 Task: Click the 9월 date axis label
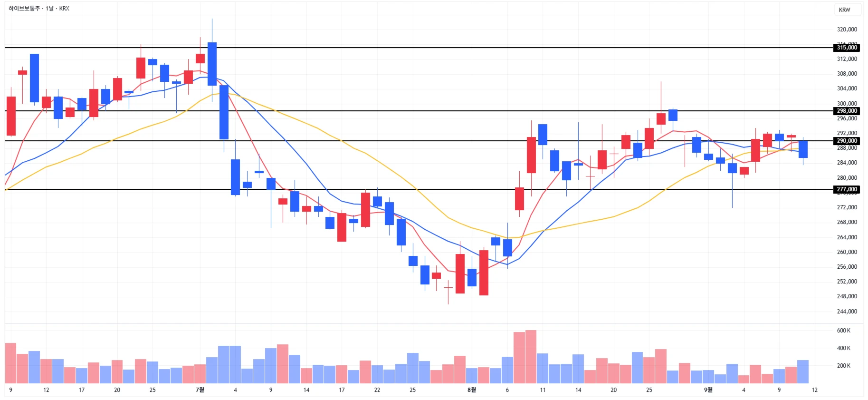click(708, 390)
